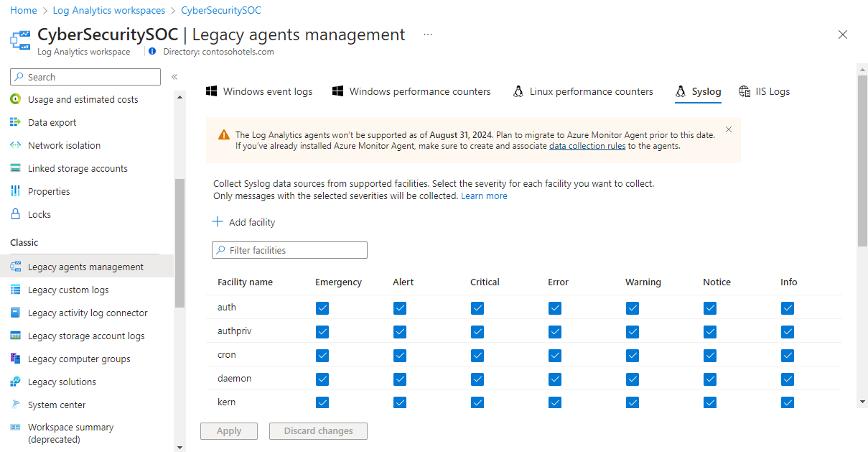Uncheck Alert for the authpriv facility
868x452 pixels.
[x=400, y=331]
